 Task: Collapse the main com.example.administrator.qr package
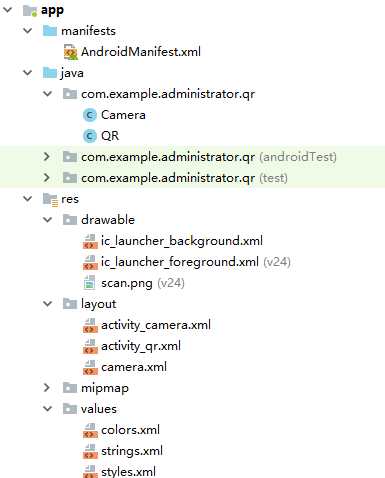point(48,94)
